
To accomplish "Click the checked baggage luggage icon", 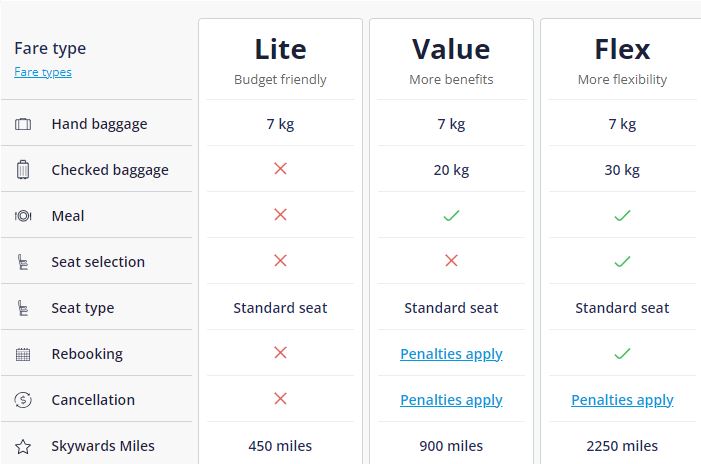I will click(23, 170).
